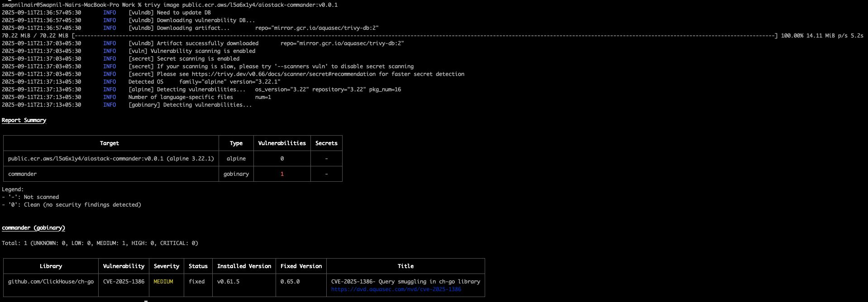Click the fixed status cell
Image resolution: width=868 pixels, height=302 pixels.
[x=197, y=282]
